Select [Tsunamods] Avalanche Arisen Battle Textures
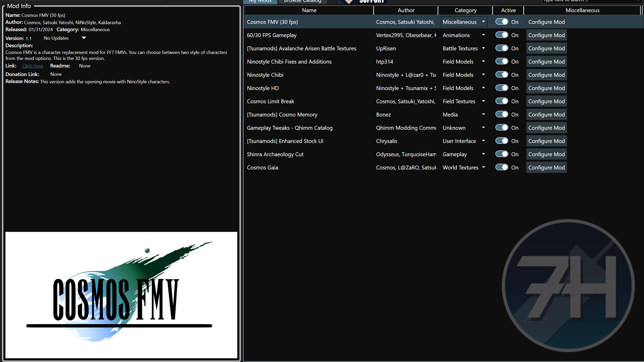 click(301, 48)
